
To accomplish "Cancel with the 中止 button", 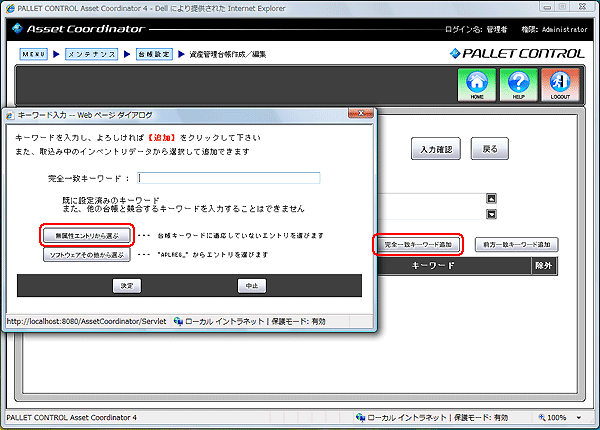I will [251, 285].
